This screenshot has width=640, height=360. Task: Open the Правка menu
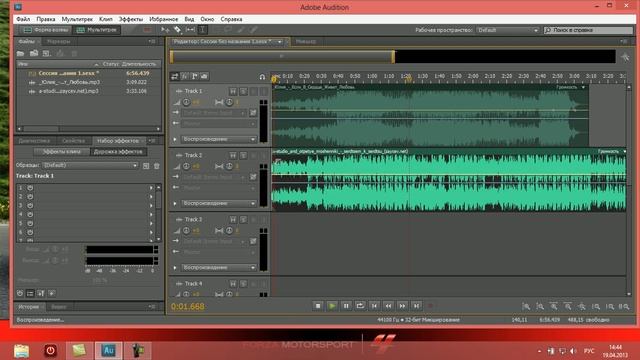[46, 19]
